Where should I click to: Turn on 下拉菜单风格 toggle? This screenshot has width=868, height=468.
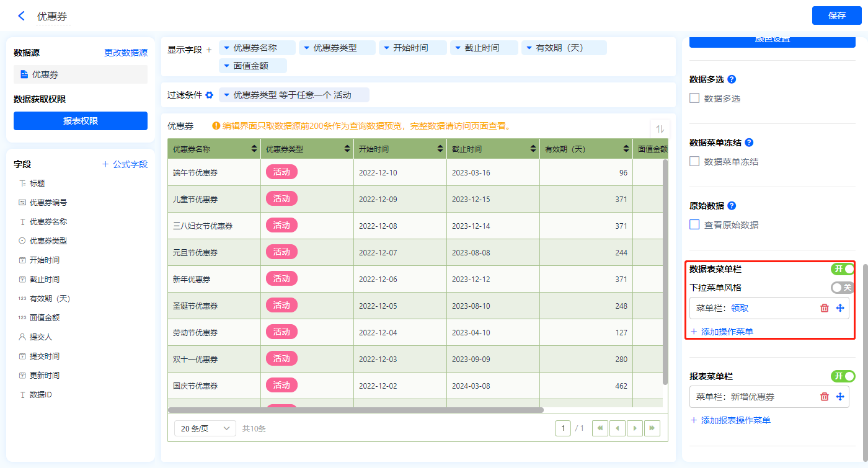(843, 288)
